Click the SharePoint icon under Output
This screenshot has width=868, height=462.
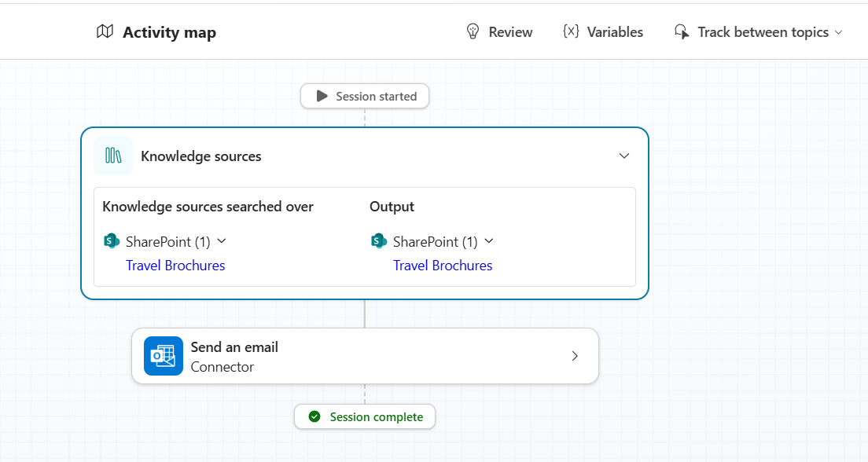tap(379, 241)
